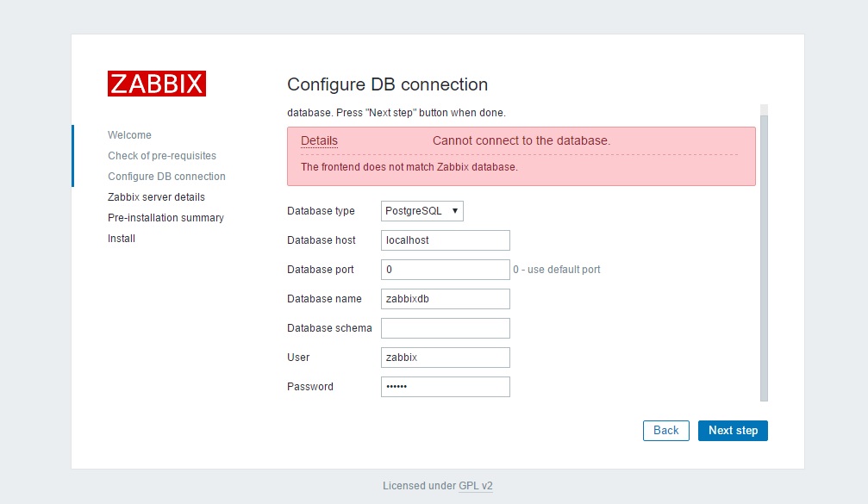Select Configure DB connection step
The width and height of the screenshot is (868, 504).
coord(166,177)
